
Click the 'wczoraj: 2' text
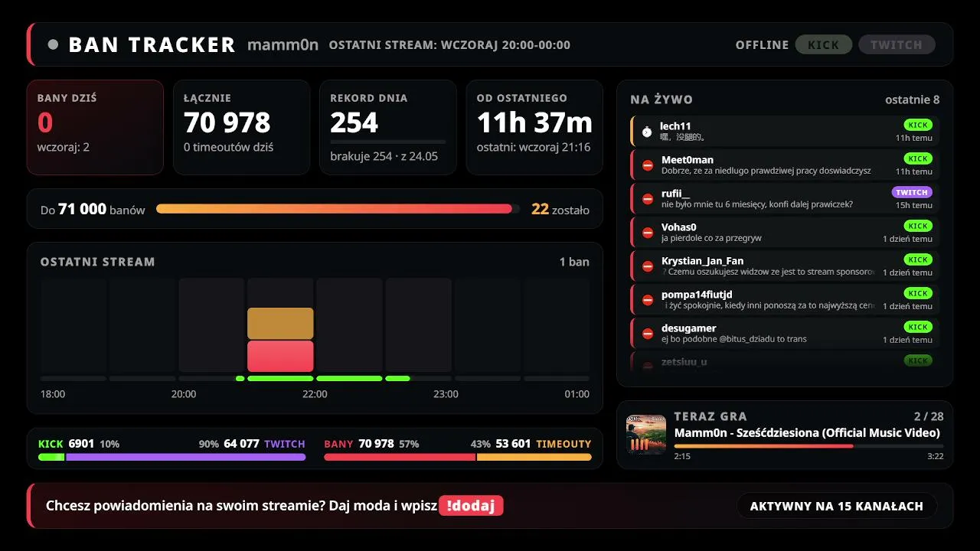pyautogui.click(x=64, y=147)
